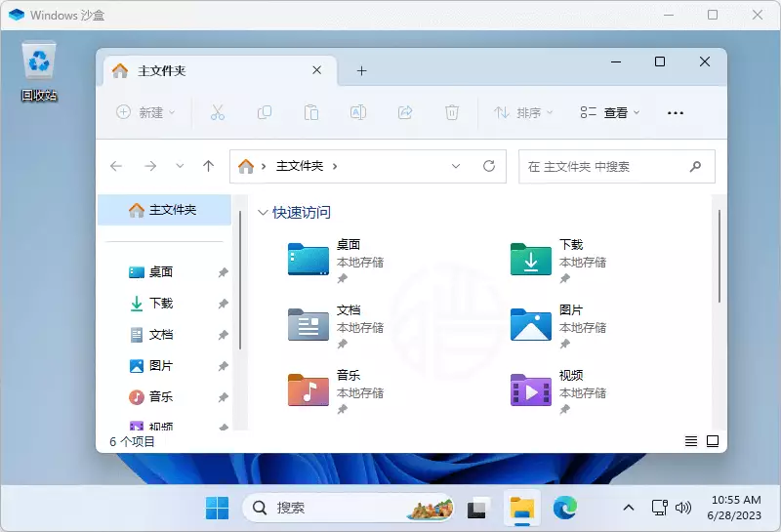This screenshot has width=781, height=532.
Task: Go up one level with up arrow
Action: click(208, 166)
